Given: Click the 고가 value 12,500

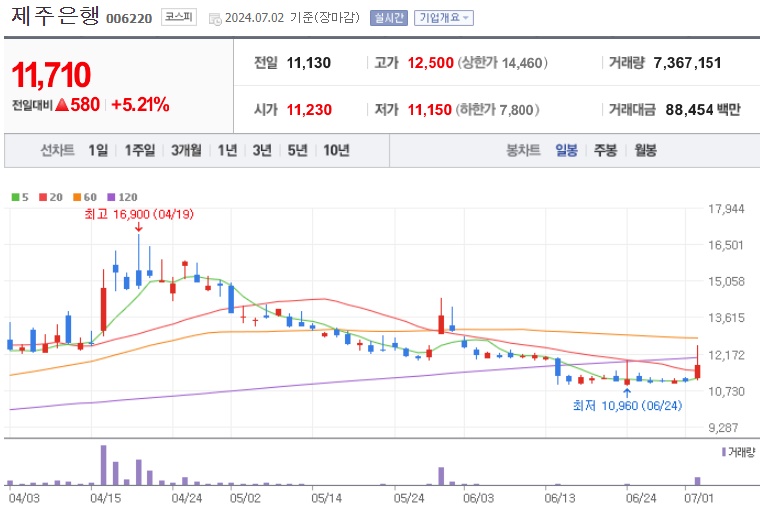Looking at the screenshot, I should point(430,63).
